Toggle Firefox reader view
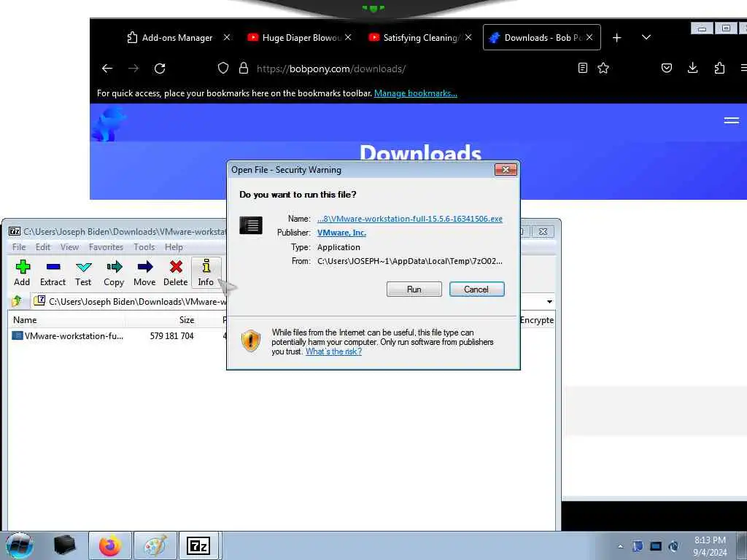Image resolution: width=747 pixels, height=560 pixels. (583, 68)
